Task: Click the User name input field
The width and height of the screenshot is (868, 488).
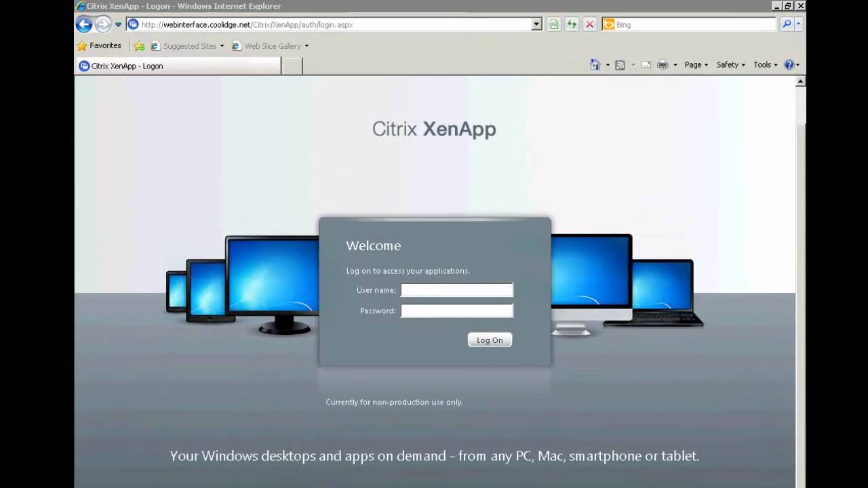Action: coord(457,290)
